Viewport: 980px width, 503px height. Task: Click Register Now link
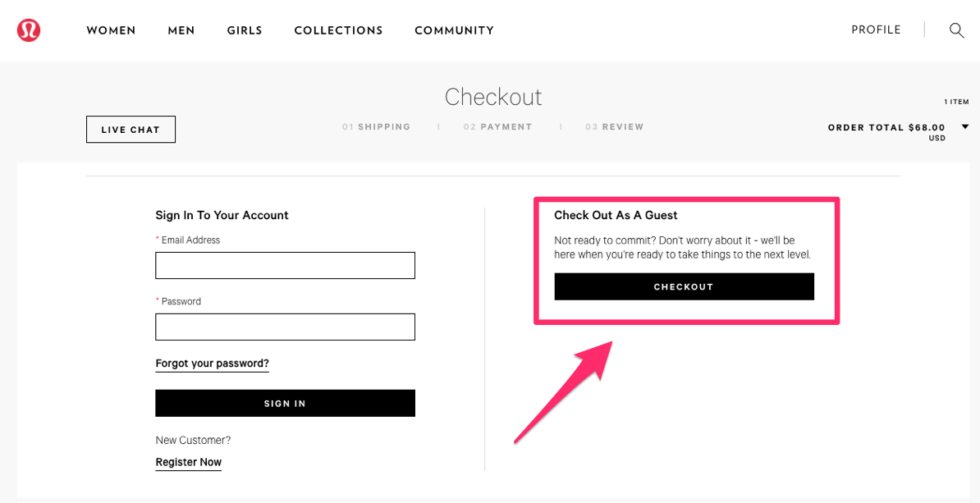point(188,463)
